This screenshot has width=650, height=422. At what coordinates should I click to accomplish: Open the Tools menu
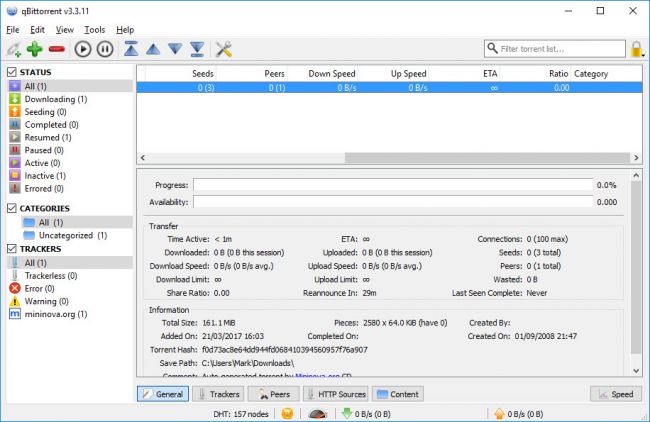click(x=94, y=30)
